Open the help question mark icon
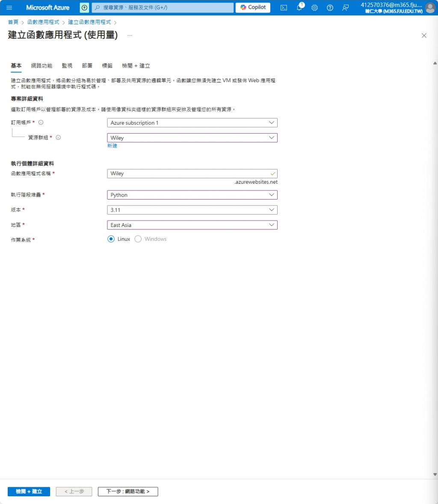 (330, 8)
